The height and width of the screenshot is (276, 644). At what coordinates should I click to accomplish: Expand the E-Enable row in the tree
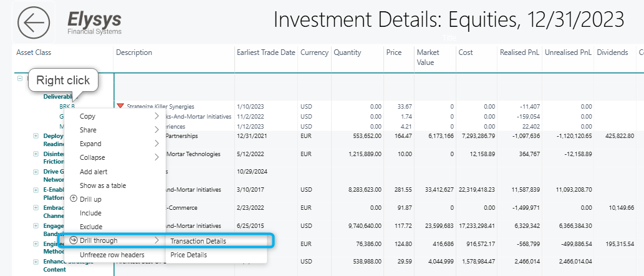(36, 189)
